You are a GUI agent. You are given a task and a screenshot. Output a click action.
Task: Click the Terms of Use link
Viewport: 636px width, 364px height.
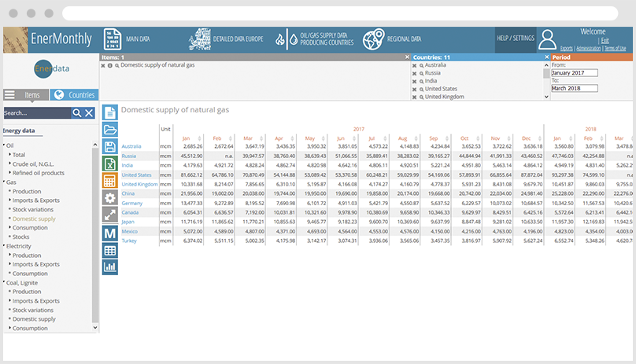(x=615, y=49)
